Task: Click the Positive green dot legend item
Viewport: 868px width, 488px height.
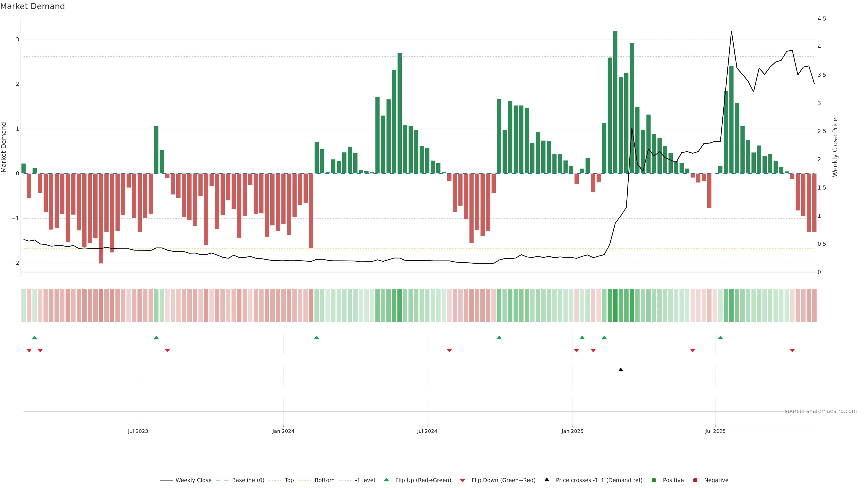Action: [654, 480]
